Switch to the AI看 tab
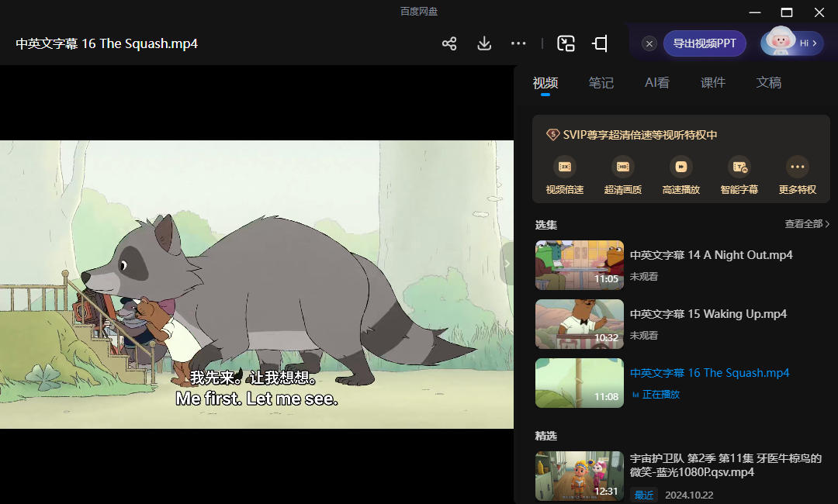The width and height of the screenshot is (838, 504). [x=657, y=83]
